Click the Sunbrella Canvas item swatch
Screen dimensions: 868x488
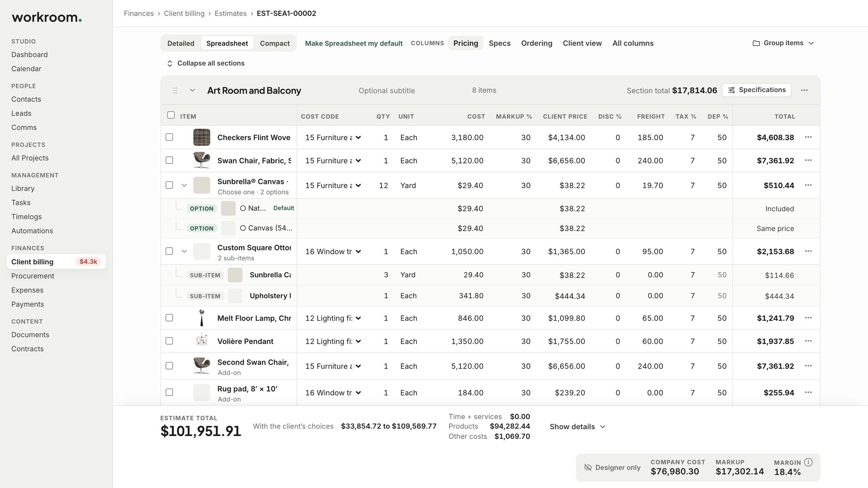pos(202,185)
